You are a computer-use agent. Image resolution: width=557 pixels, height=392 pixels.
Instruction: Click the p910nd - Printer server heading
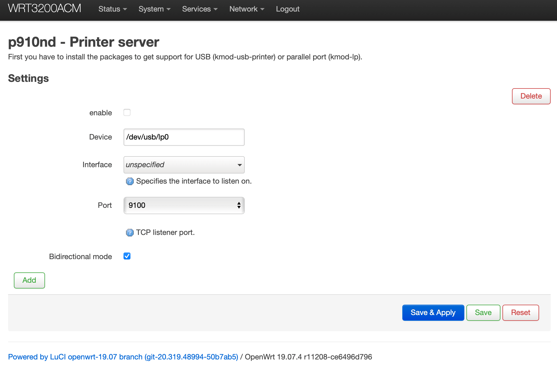click(84, 42)
